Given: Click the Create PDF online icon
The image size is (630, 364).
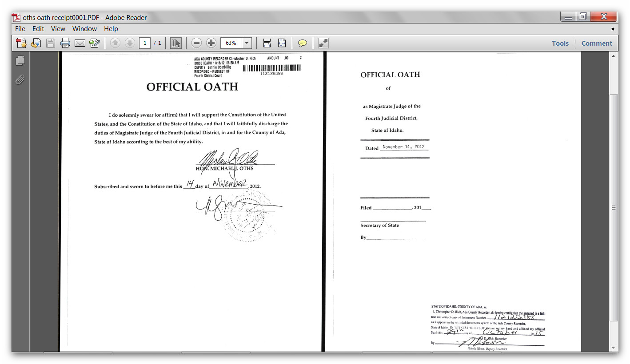Looking at the screenshot, I should (21, 43).
